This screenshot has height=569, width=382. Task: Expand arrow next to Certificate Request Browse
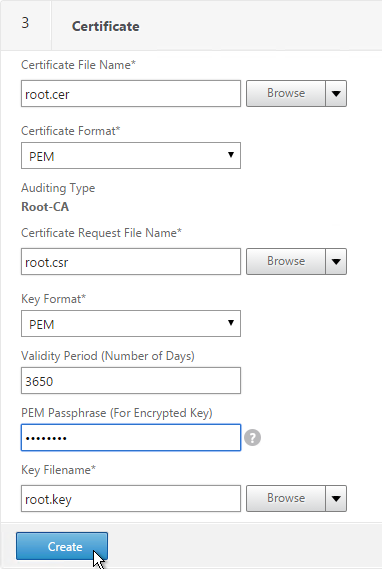pos(336,261)
